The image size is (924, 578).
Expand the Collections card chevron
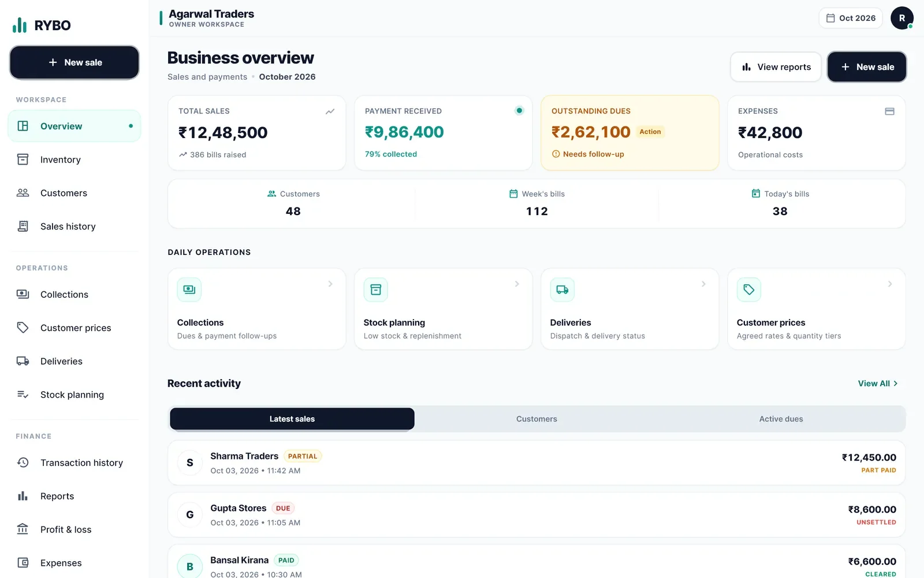pyautogui.click(x=330, y=284)
